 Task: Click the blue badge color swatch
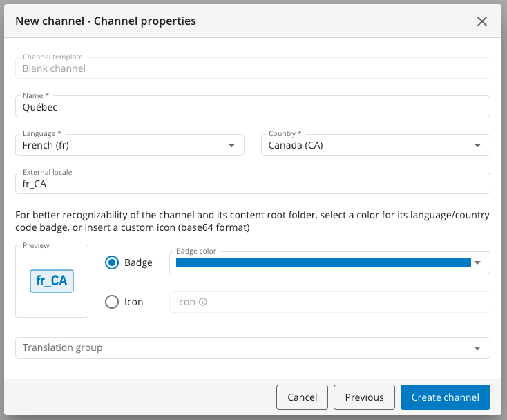click(x=323, y=262)
